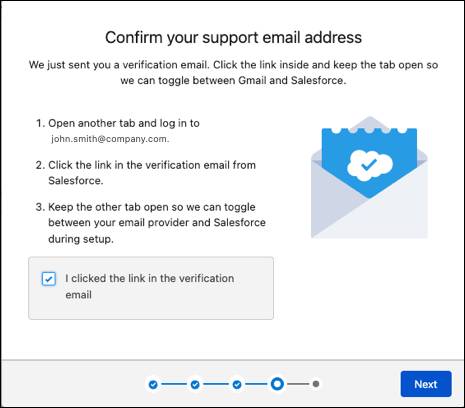Check the 'I clicked the link' checkbox

click(49, 279)
